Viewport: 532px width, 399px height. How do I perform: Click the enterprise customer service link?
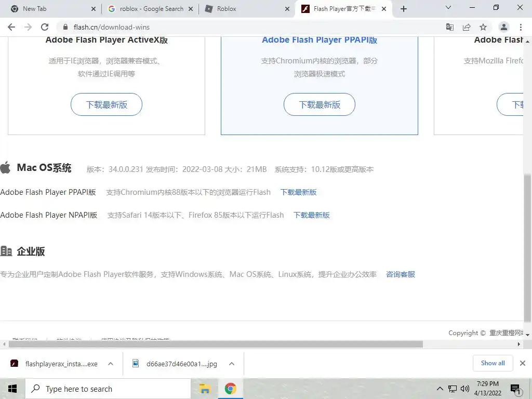(x=401, y=274)
